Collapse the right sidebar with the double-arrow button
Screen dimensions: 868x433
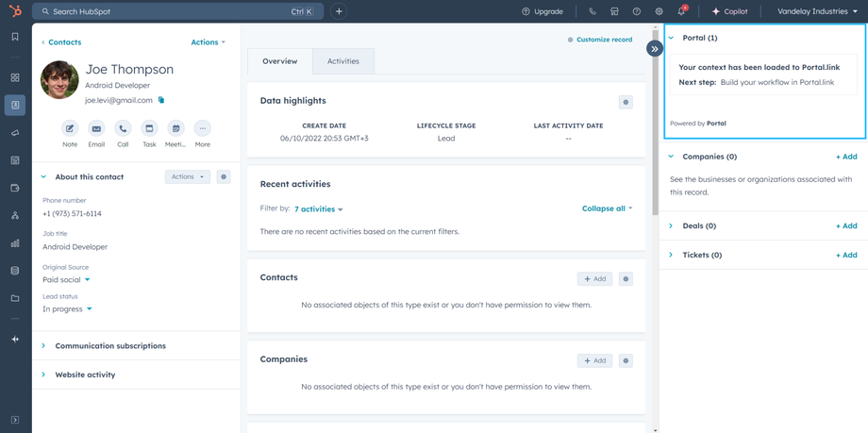(655, 48)
